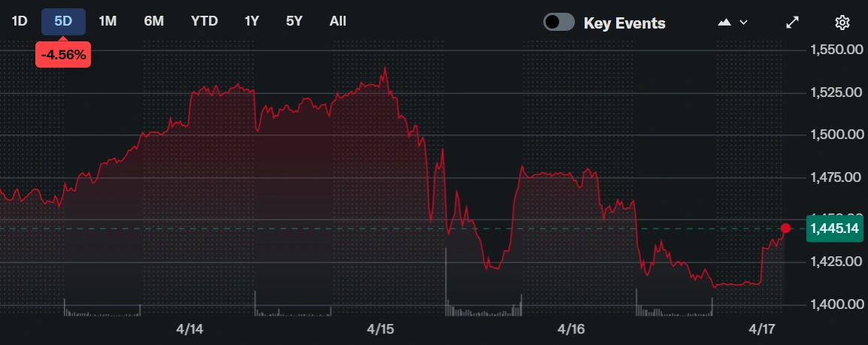Select the 5Y time range
Image resolution: width=868 pixels, height=345 pixels.
294,21
